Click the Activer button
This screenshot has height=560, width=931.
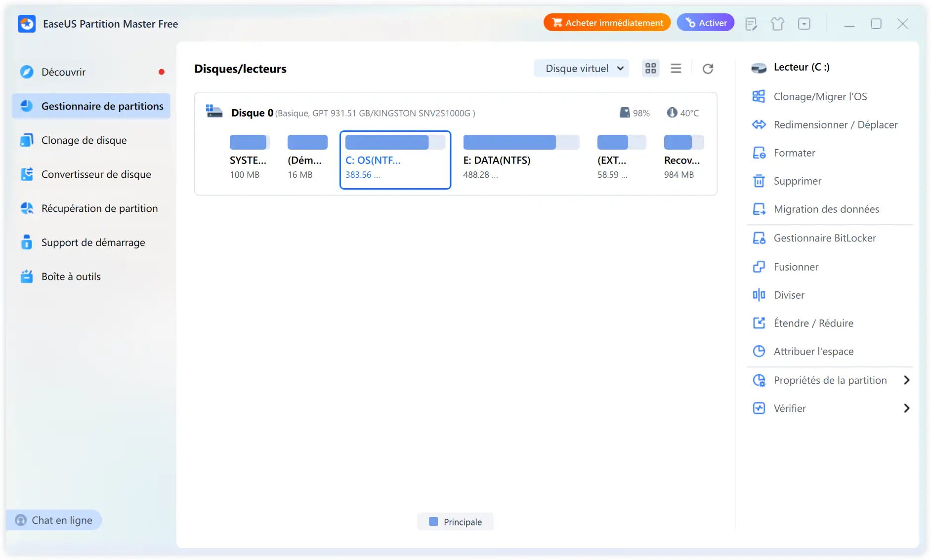(705, 23)
